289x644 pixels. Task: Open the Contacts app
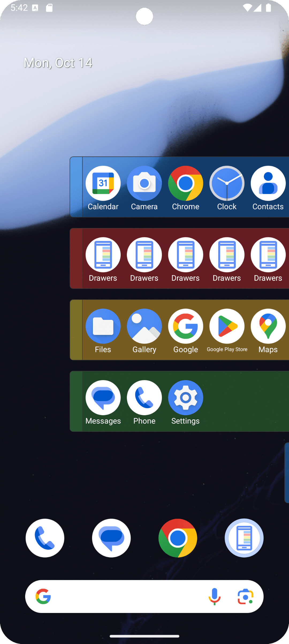point(268,188)
